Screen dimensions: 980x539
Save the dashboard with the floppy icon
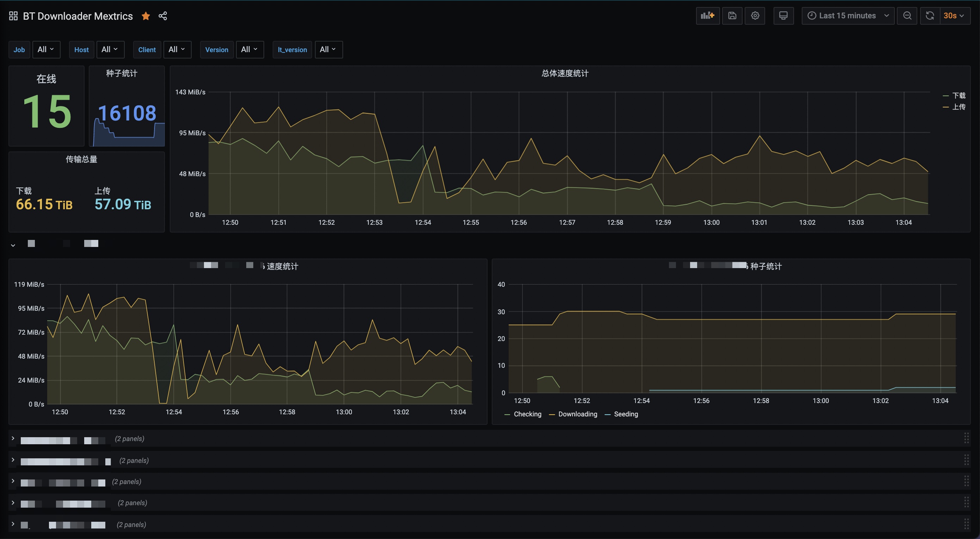coord(732,16)
